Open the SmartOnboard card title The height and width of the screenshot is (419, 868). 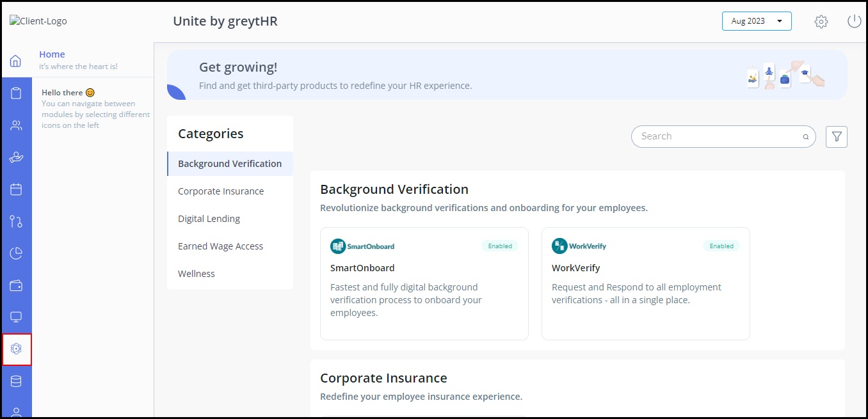click(x=362, y=268)
